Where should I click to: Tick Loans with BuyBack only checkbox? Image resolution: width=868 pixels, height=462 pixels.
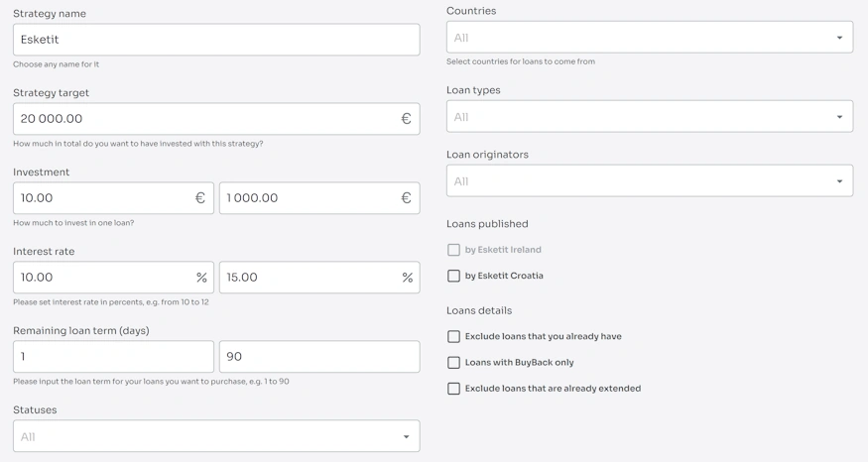pyautogui.click(x=453, y=363)
